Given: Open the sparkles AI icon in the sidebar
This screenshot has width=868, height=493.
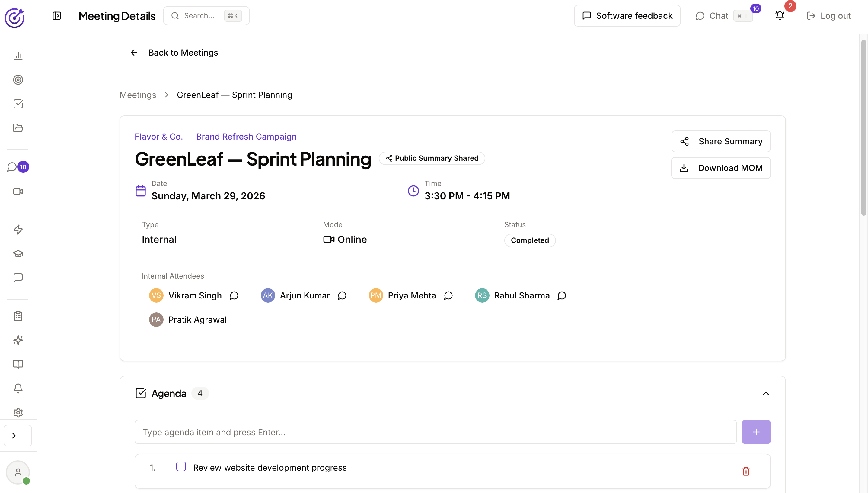Looking at the screenshot, I should click(x=18, y=340).
